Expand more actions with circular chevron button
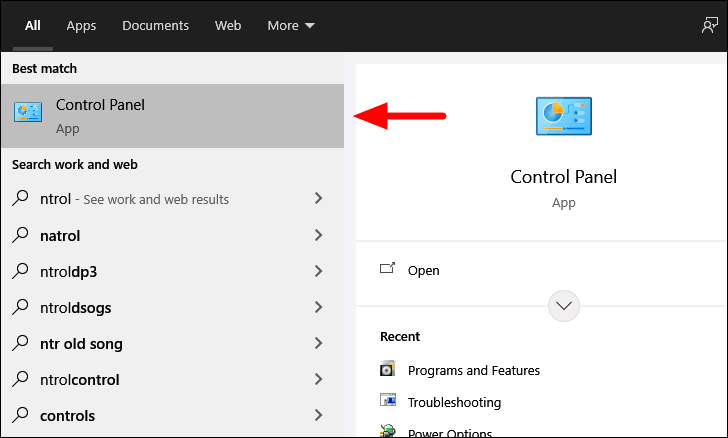The width and height of the screenshot is (728, 438). click(x=564, y=306)
